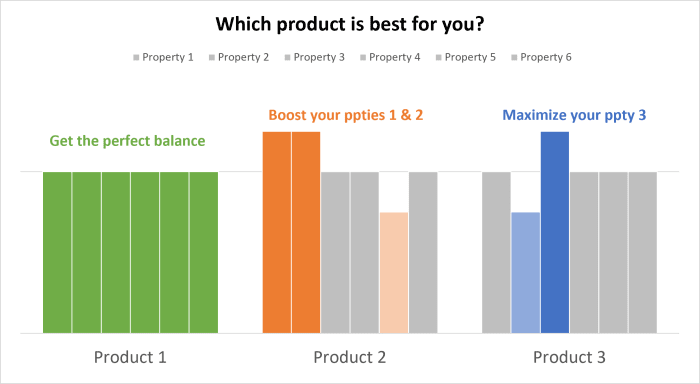700x384 pixels.
Task: Select the last green bar of Product 1
Action: pyautogui.click(x=204, y=253)
